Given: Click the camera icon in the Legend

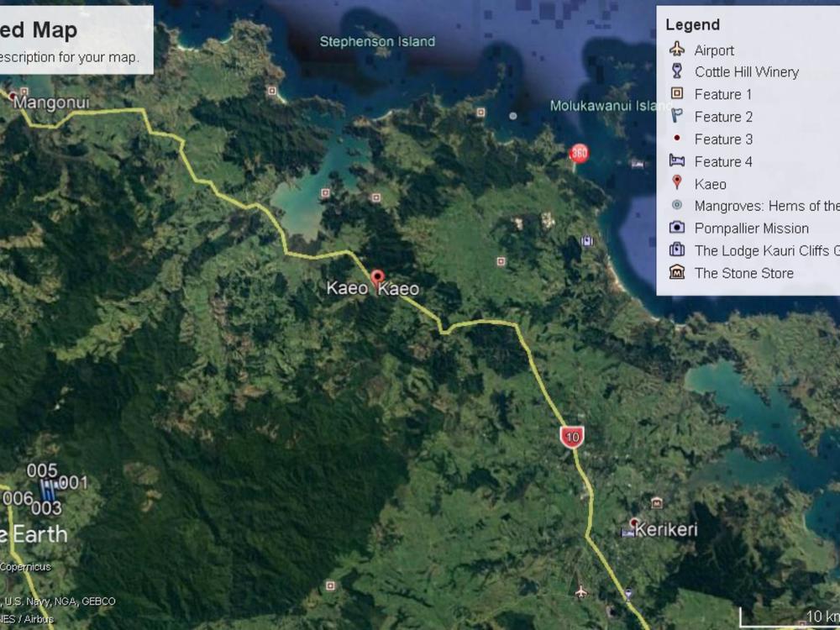Looking at the screenshot, I should [677, 228].
